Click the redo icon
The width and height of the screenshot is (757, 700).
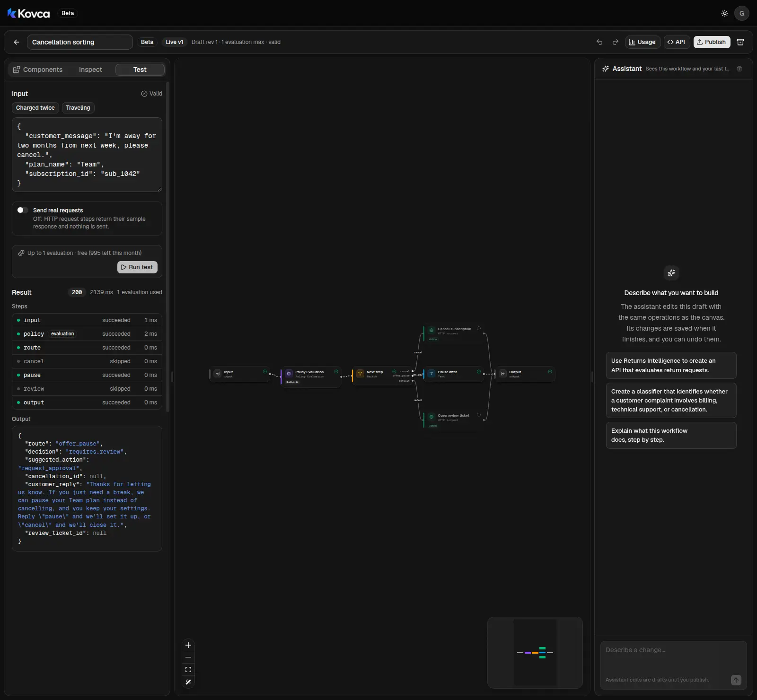616,42
